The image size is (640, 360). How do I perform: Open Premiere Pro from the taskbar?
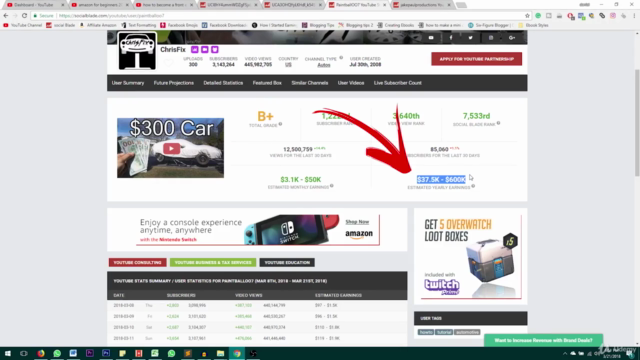90,353
